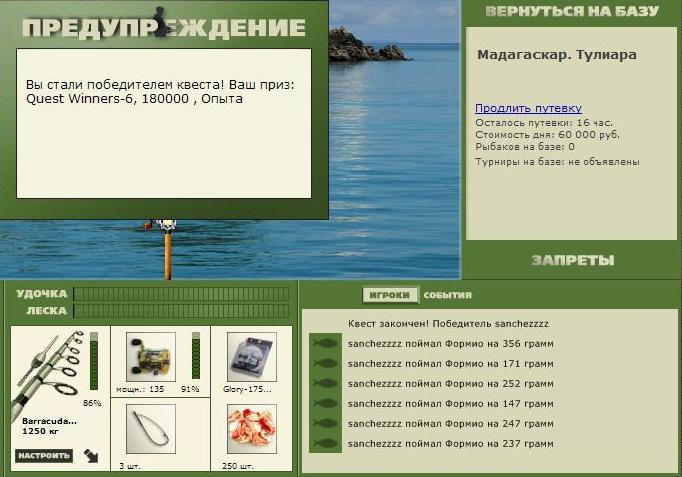This screenshot has height=477, width=682.
Task: Click Вернуться на базу
Action: pyautogui.click(x=572, y=11)
